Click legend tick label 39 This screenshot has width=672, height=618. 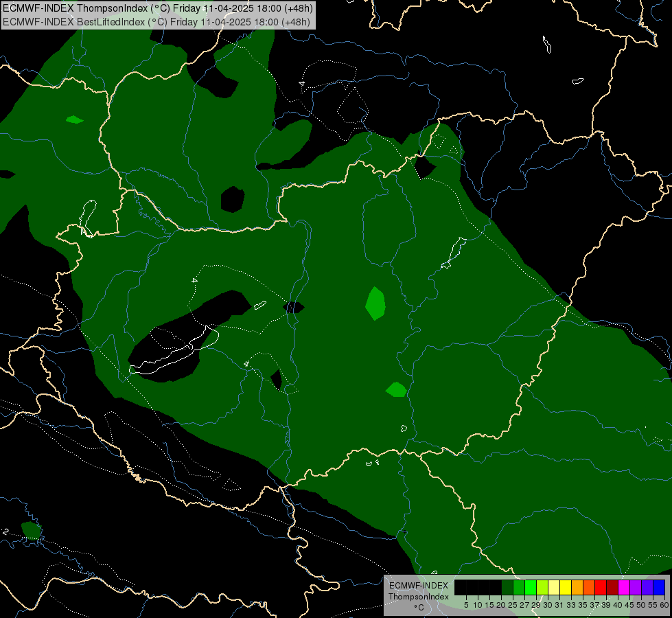606,605
